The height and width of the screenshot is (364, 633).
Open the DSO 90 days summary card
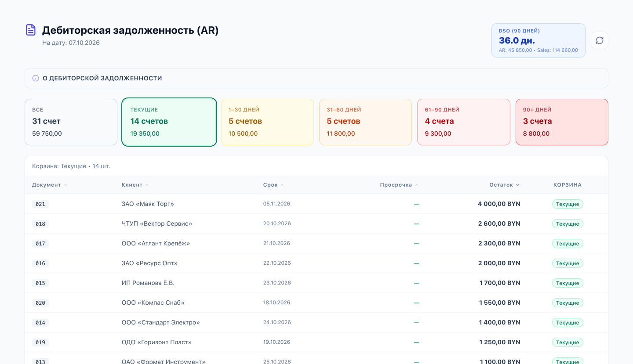538,40
